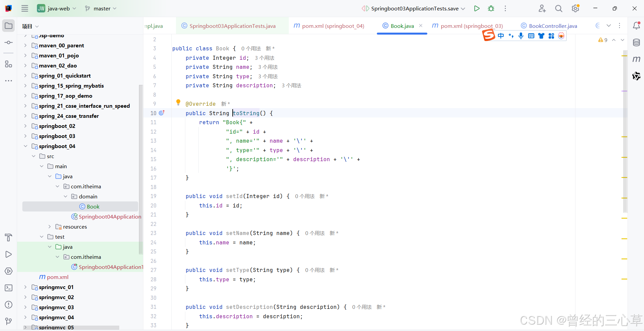Show hidden editor tabs dropdown
Screen dimensions: 644x331
click(x=609, y=26)
